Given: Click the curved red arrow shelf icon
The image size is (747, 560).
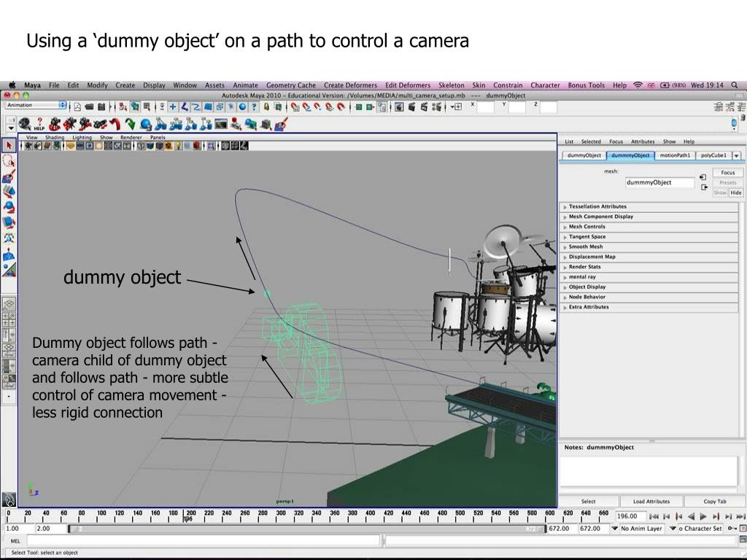Looking at the screenshot, I should pyautogui.click(x=115, y=124).
